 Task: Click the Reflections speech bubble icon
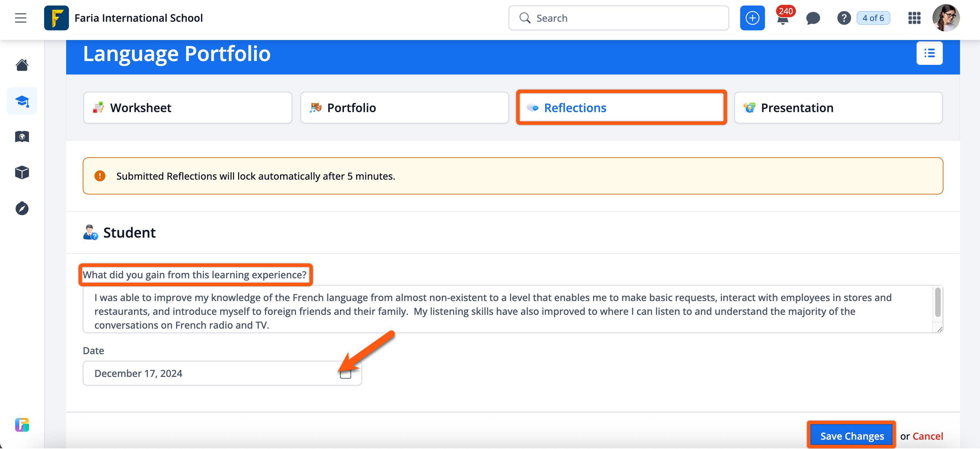click(532, 108)
